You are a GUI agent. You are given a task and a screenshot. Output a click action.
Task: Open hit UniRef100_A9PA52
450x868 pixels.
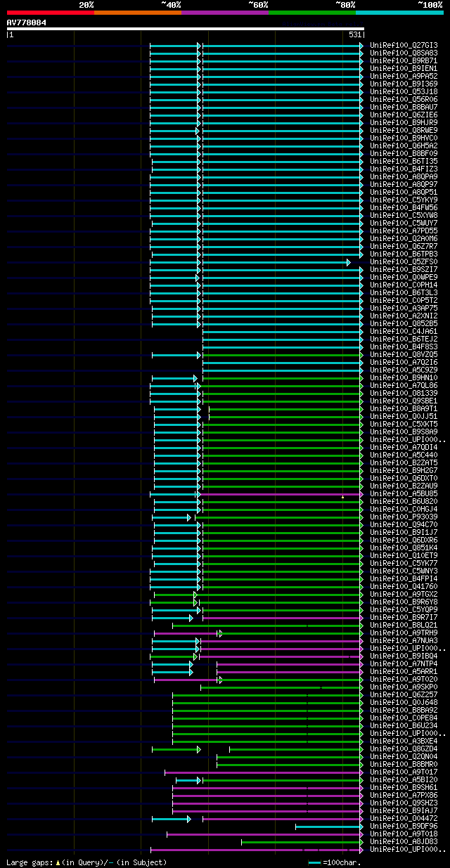point(404,76)
